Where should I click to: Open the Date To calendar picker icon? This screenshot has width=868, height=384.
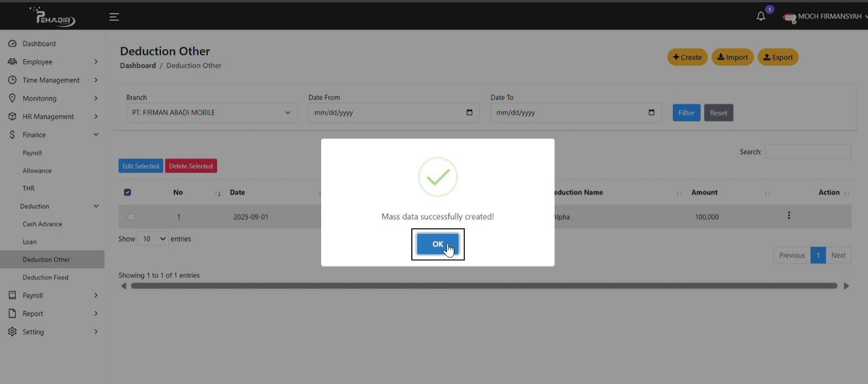click(x=652, y=112)
